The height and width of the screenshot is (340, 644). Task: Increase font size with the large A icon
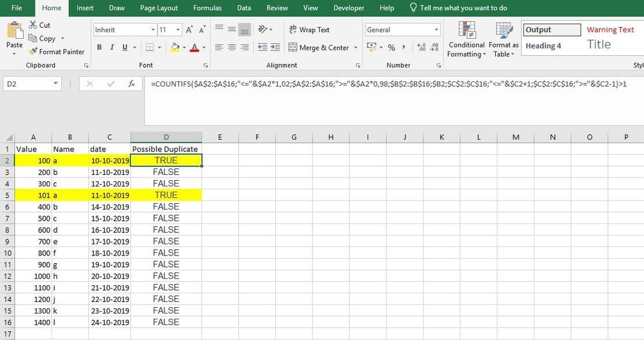tap(189, 30)
